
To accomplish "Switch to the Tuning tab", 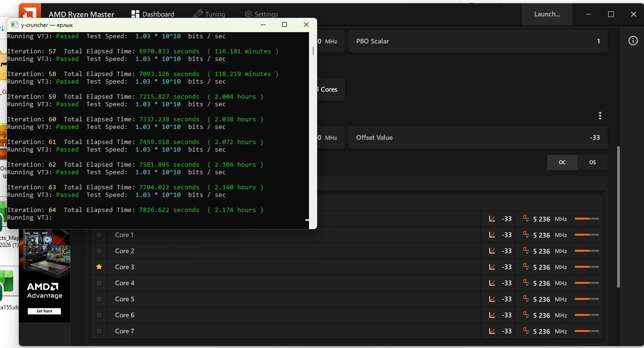I will point(209,14).
